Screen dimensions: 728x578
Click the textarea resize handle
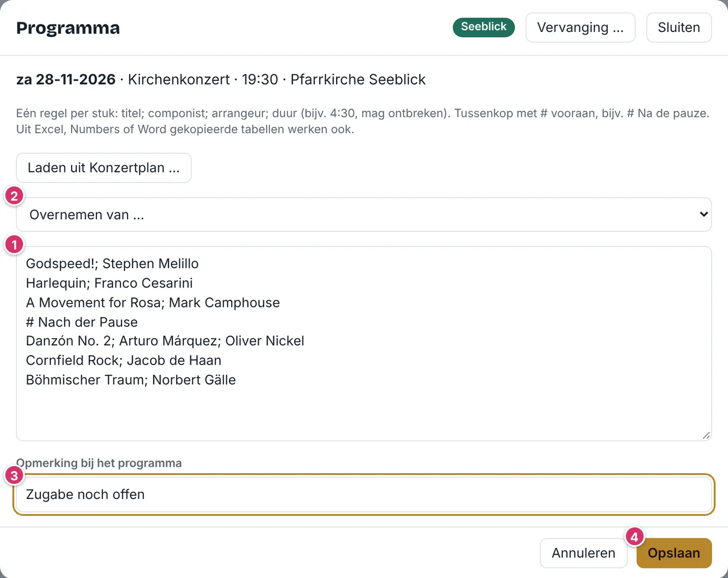[706, 435]
